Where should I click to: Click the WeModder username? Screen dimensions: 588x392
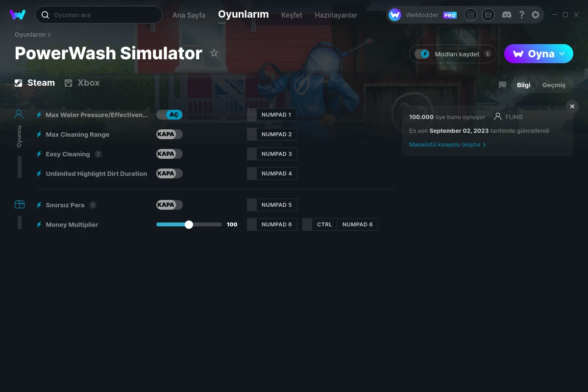(422, 15)
